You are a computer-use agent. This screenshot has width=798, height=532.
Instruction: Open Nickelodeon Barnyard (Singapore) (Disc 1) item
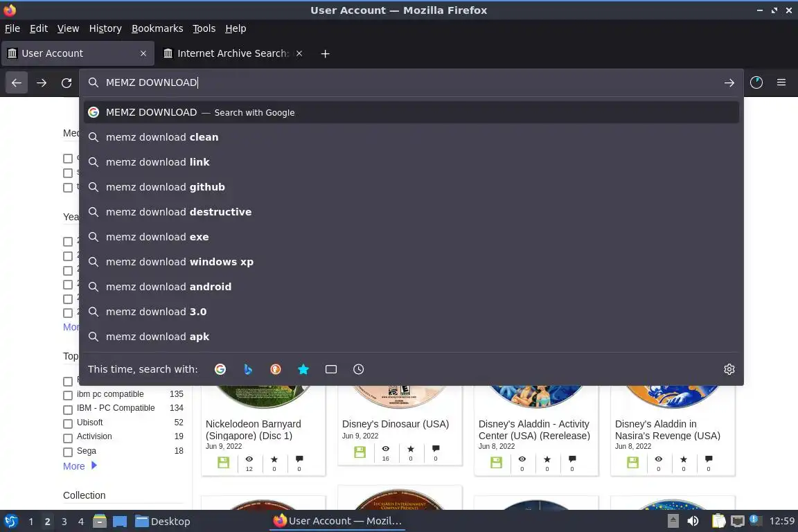254,429
